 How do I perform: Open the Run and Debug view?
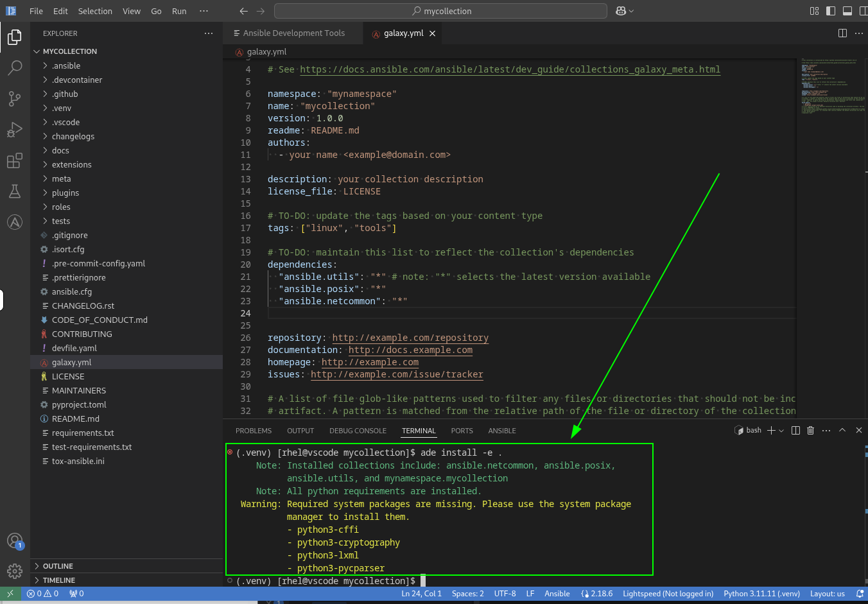pos(15,130)
